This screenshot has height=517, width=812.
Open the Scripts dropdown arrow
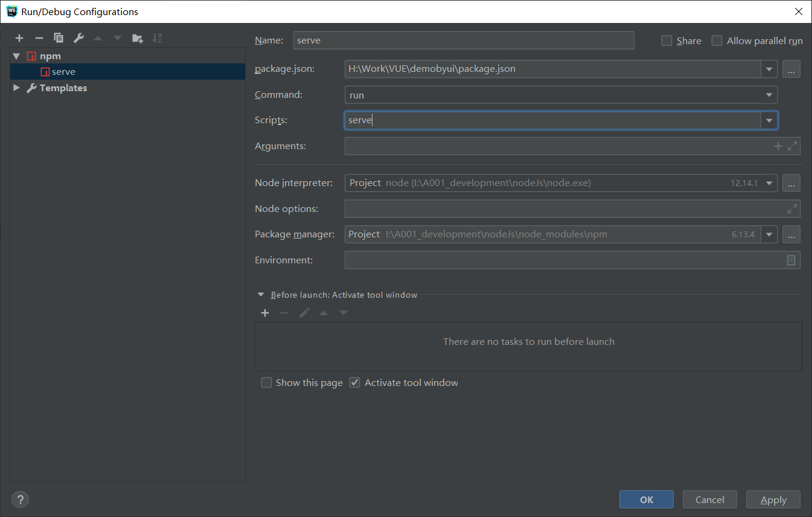pyautogui.click(x=769, y=120)
